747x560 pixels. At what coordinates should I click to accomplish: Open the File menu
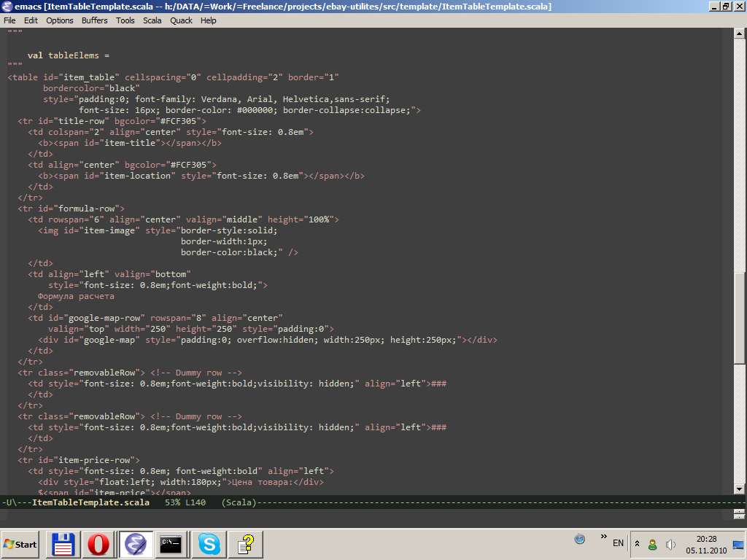(x=9, y=20)
